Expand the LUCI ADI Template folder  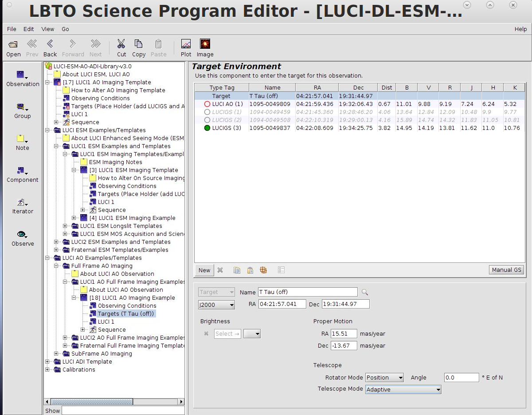tap(47, 362)
